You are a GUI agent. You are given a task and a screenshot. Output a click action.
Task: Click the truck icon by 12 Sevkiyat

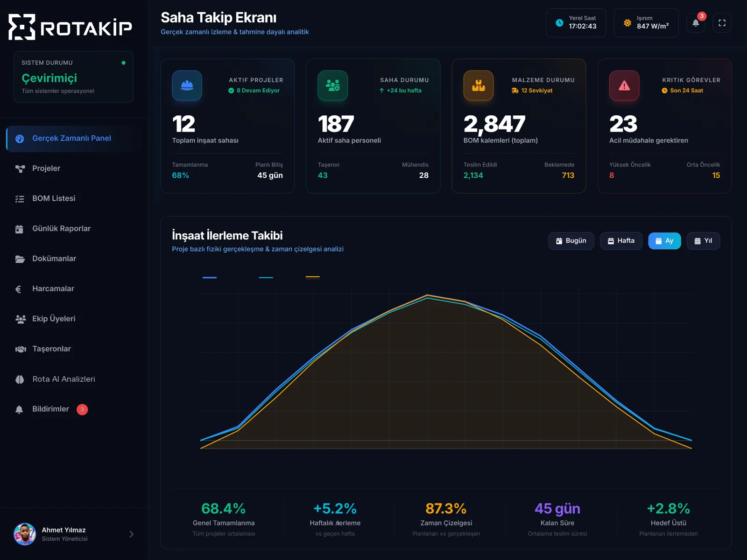pyautogui.click(x=515, y=91)
